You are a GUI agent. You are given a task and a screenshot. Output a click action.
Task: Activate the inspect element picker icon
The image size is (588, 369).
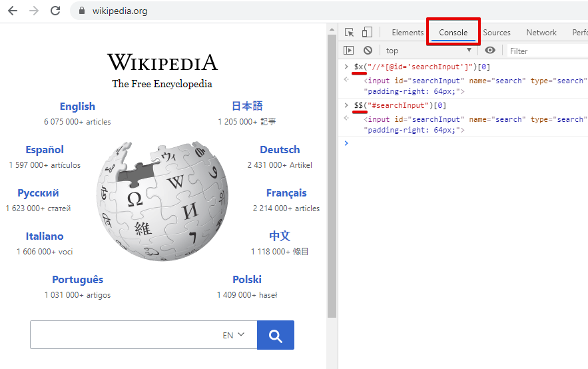[349, 33]
